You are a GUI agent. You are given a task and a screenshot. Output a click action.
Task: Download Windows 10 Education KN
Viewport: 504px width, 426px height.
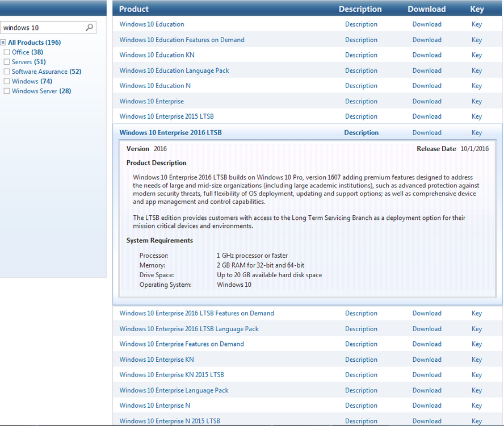pos(427,55)
